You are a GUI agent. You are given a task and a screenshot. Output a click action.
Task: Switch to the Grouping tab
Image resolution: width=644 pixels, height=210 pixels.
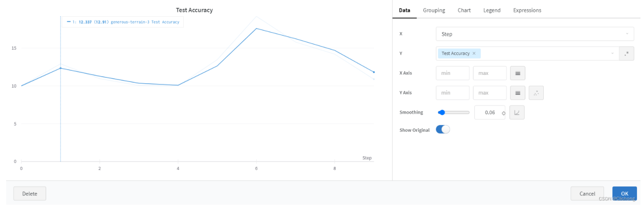(x=434, y=10)
